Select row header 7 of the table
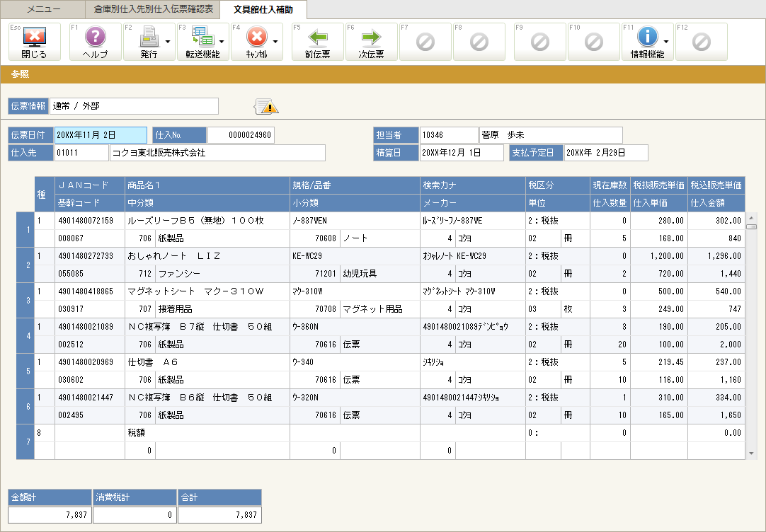The height and width of the screenshot is (532, 766). [x=25, y=441]
